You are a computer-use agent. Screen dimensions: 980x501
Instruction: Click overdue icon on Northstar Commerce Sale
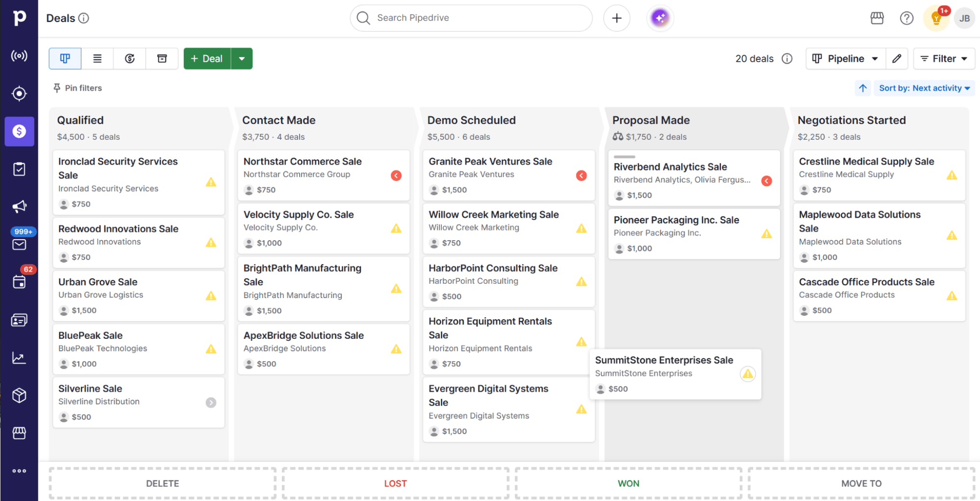pyautogui.click(x=396, y=175)
